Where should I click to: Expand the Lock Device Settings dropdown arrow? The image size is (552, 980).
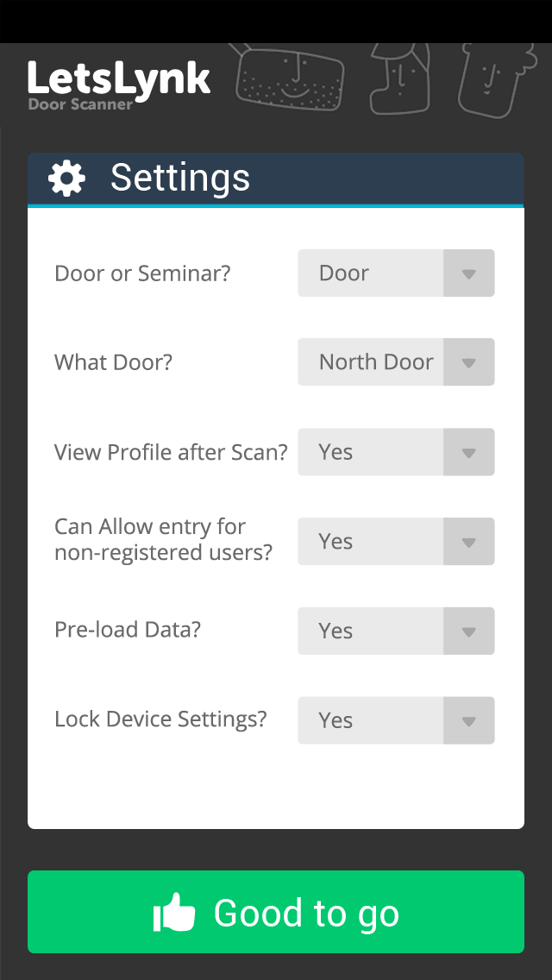tap(468, 720)
